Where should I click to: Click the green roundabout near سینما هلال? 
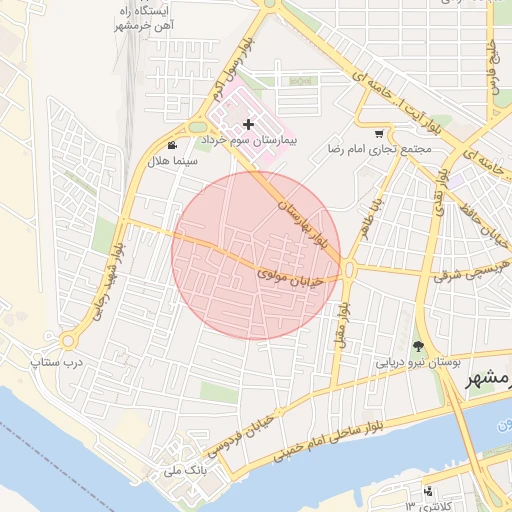tap(197, 127)
